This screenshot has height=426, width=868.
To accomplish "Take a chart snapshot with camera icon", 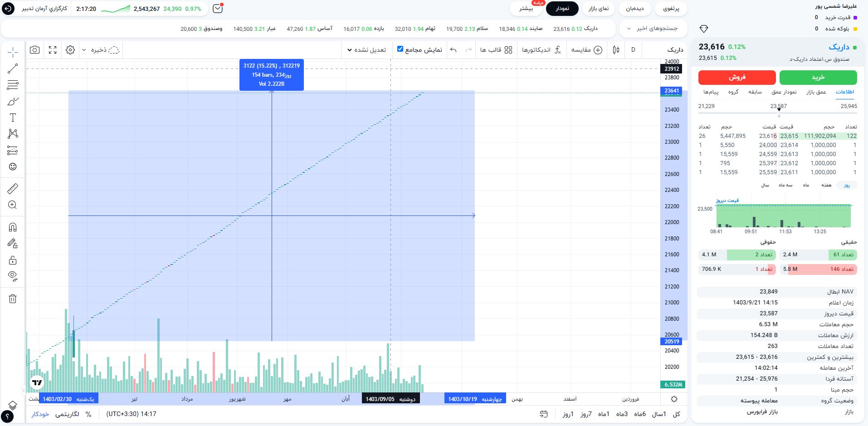I will [34, 50].
